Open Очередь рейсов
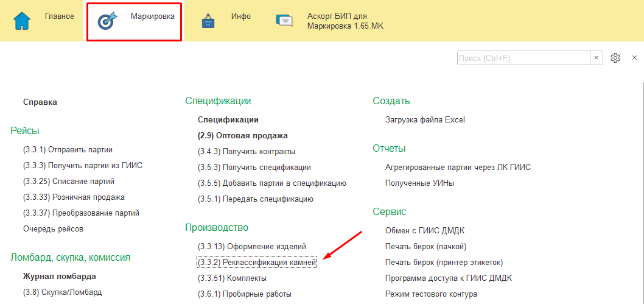644x304 pixels. click(54, 229)
